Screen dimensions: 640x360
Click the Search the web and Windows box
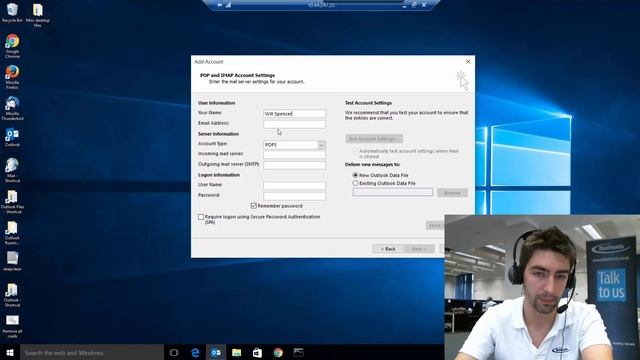click(x=92, y=353)
